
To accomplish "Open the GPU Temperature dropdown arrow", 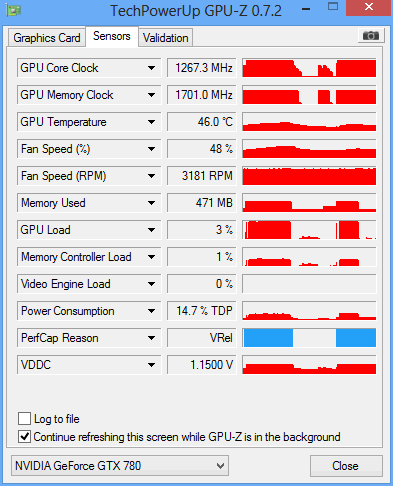I will [x=151, y=122].
